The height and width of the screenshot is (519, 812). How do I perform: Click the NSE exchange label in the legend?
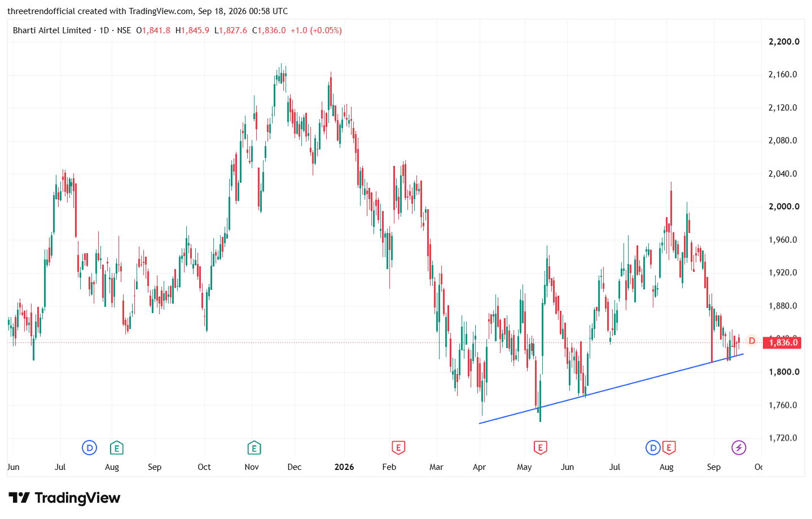pyautogui.click(x=124, y=30)
